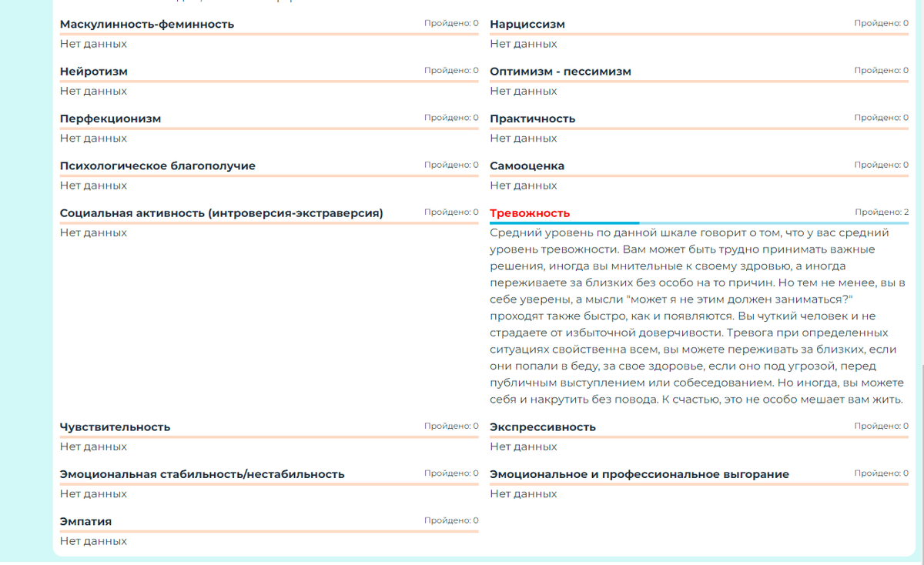Click the Эмоциональное и профессиональное выгорание heading
924x565 pixels.
640,474
